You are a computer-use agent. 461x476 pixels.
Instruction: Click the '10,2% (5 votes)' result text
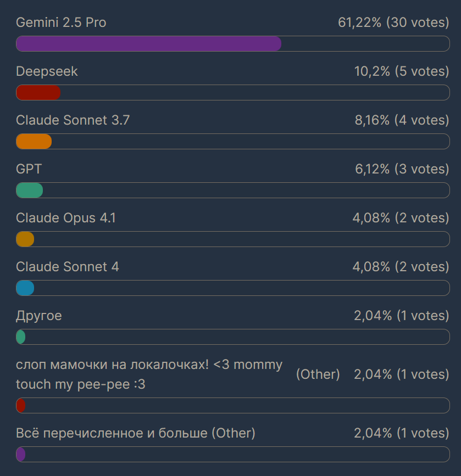click(x=402, y=71)
